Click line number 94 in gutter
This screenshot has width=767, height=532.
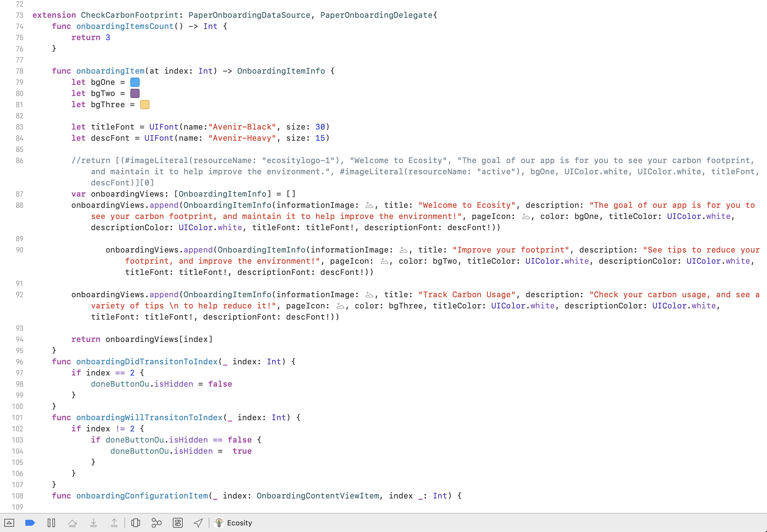click(x=19, y=339)
